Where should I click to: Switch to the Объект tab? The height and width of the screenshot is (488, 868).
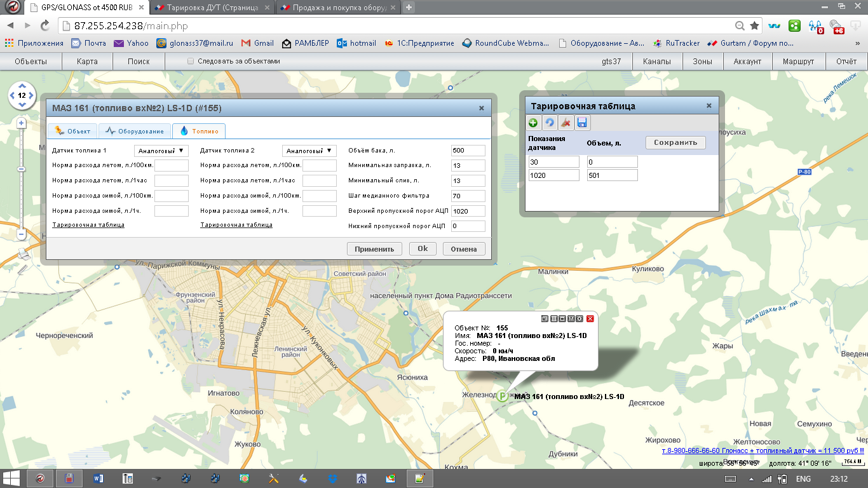(72, 131)
